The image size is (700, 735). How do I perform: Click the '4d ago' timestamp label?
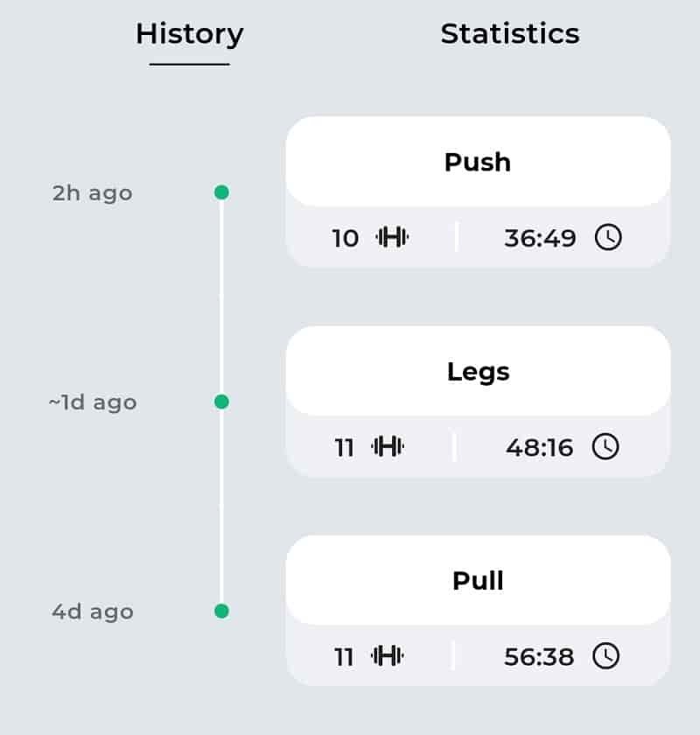click(x=93, y=612)
